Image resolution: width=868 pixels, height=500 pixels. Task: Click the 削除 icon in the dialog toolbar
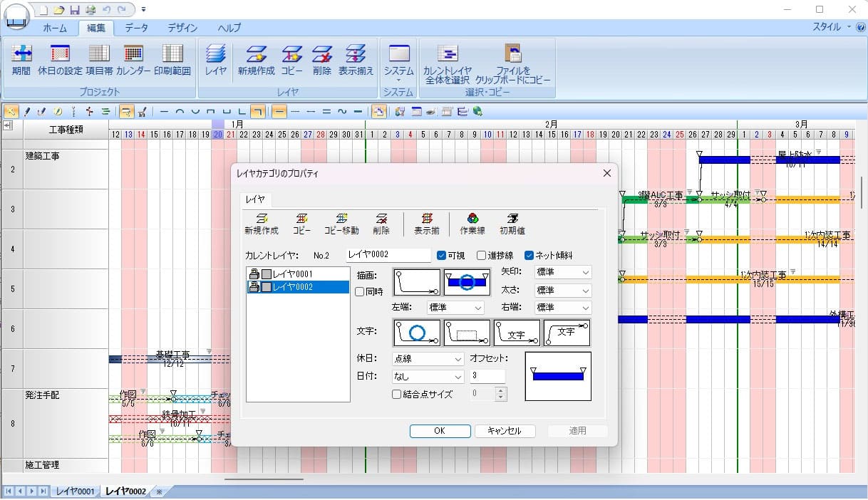(381, 224)
